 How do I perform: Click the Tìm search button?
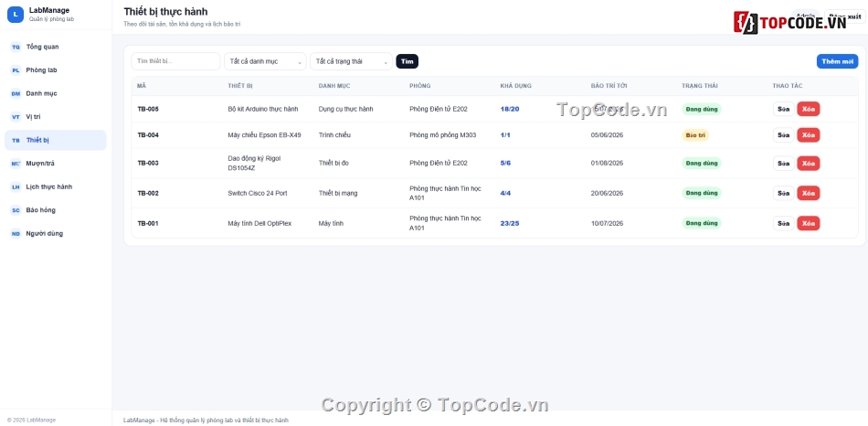pyautogui.click(x=407, y=61)
